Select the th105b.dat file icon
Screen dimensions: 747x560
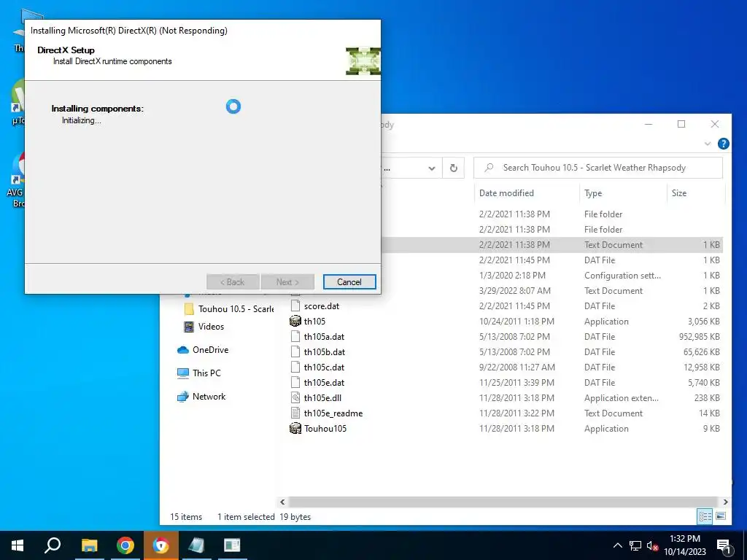[x=295, y=351]
